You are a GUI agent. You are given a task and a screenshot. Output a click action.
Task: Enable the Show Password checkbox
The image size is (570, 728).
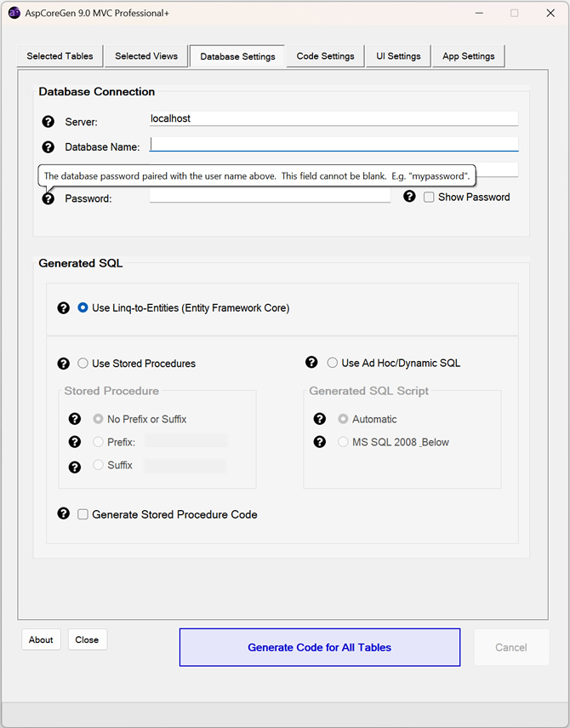429,198
